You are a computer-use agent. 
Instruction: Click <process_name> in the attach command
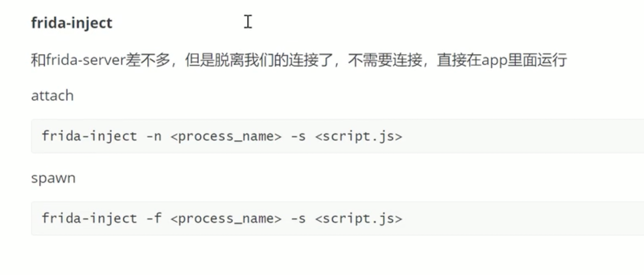click(226, 136)
